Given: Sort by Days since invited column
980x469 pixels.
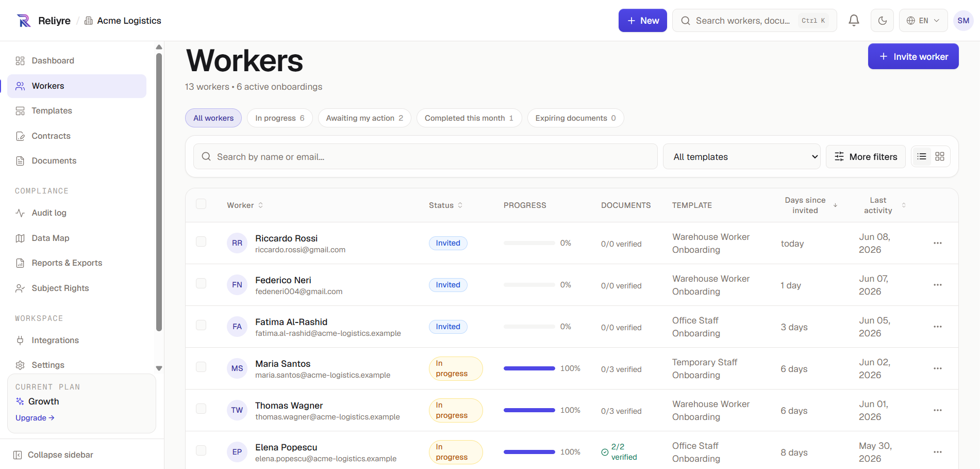Looking at the screenshot, I should [x=810, y=205].
